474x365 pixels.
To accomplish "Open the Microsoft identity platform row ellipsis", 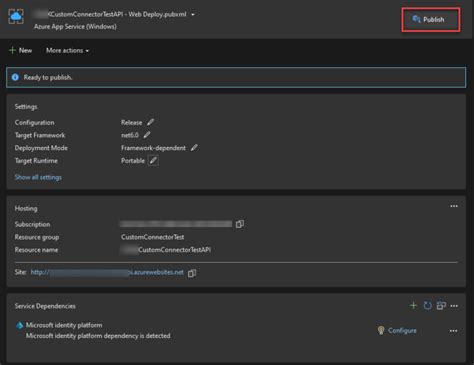I will coord(453,331).
